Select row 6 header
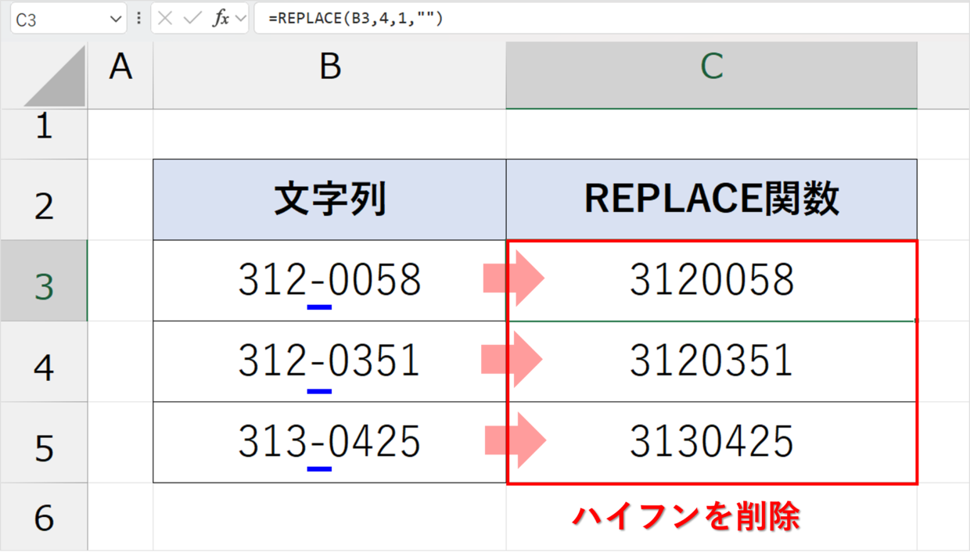Screen dimensions: 970x560 (44, 518)
